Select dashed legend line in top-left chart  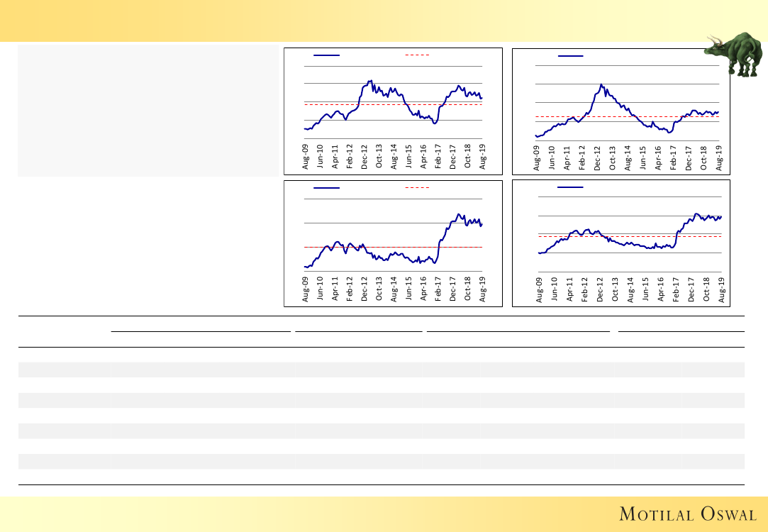click(x=417, y=55)
